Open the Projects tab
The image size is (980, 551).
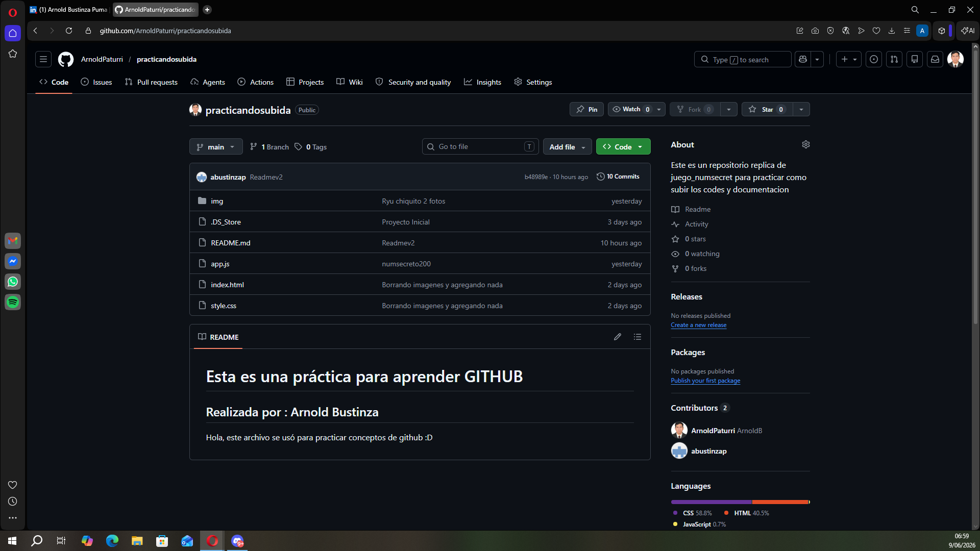(x=305, y=82)
